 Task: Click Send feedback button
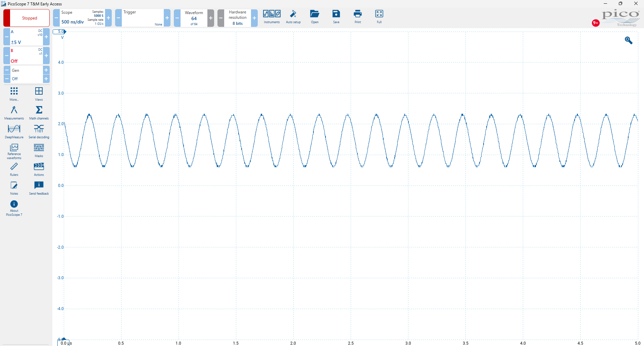coord(39,188)
